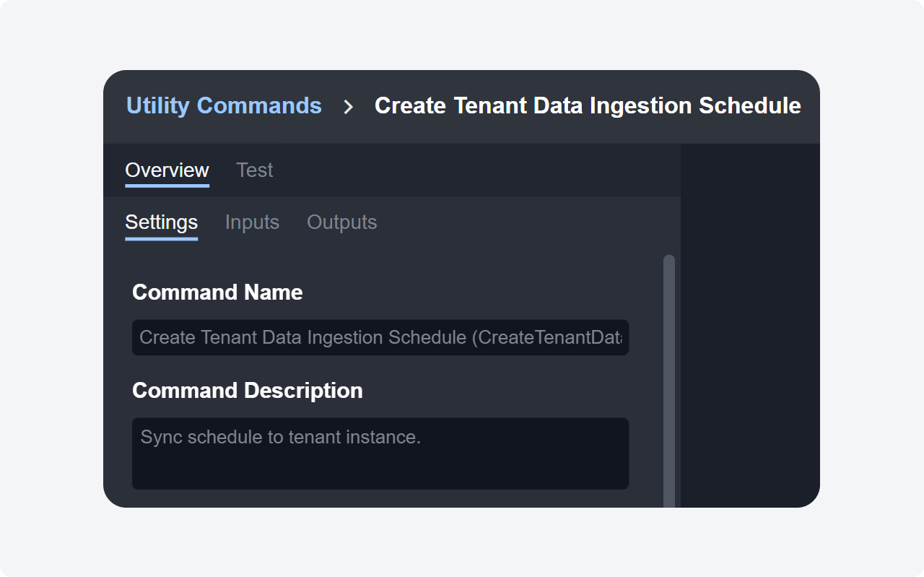Open the Test tab
This screenshot has width=924, height=577.
click(254, 170)
